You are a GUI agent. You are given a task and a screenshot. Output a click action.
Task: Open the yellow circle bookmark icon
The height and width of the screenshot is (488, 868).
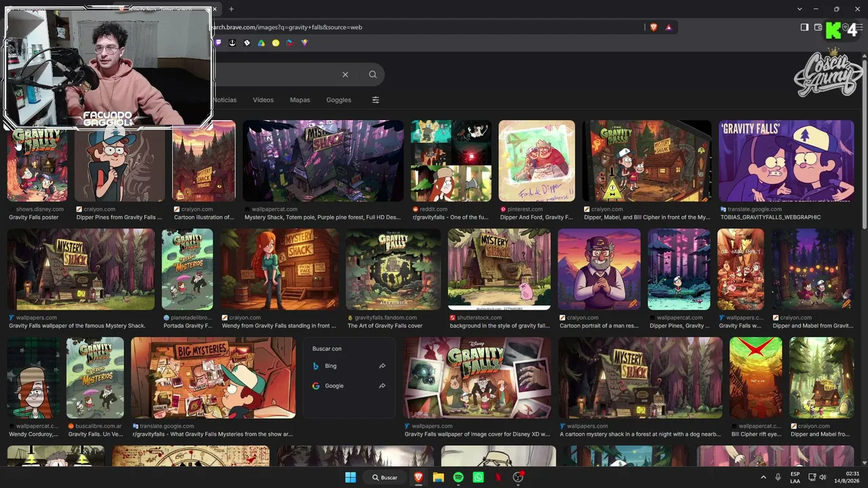(275, 43)
